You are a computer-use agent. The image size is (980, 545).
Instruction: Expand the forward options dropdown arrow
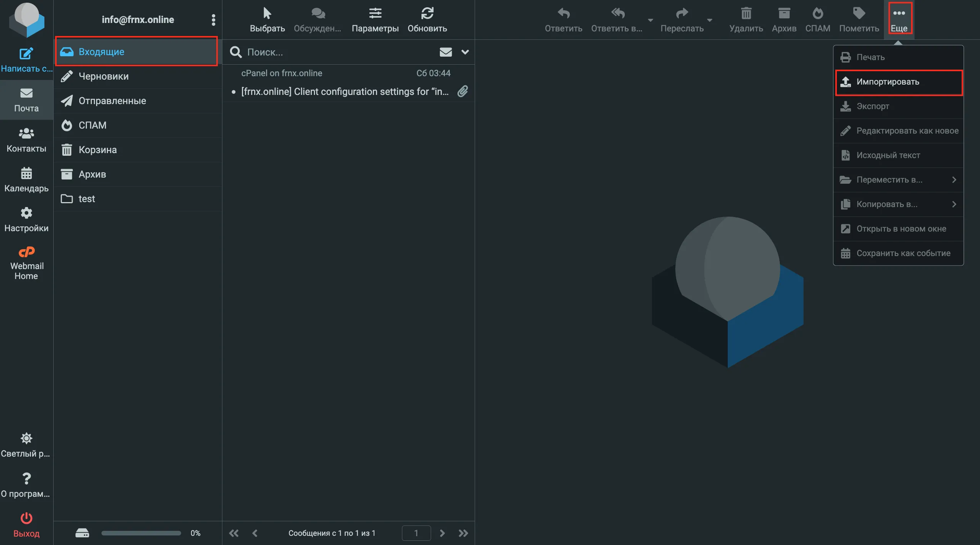[710, 20]
